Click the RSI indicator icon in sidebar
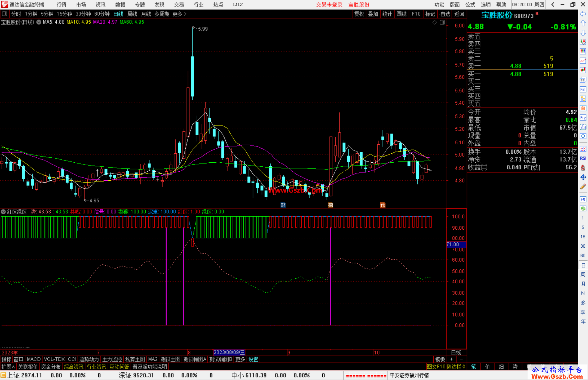Screen dimensions: 588x380 pyautogui.click(x=583, y=158)
